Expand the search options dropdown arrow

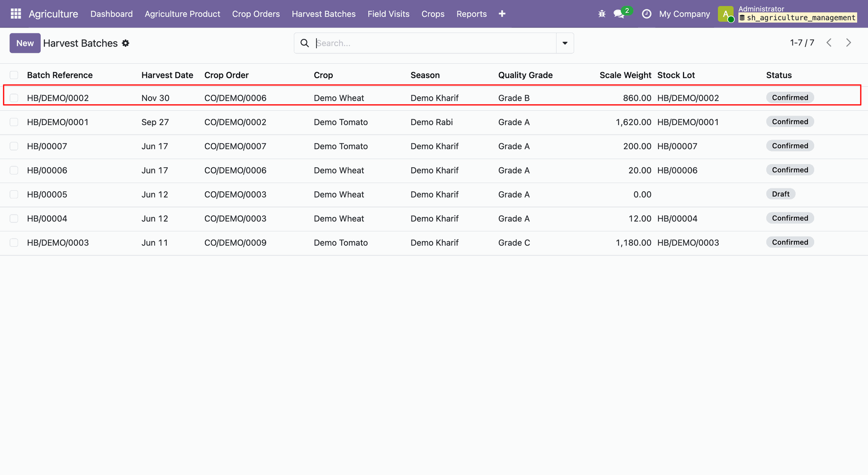tap(565, 43)
